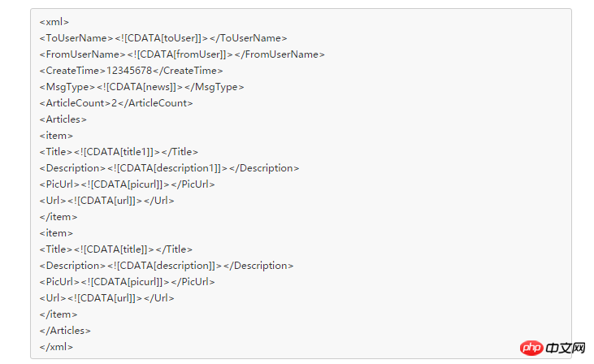Click the closing </xml> tag
Viewport: 594px width, 364px height.
[x=56, y=347]
